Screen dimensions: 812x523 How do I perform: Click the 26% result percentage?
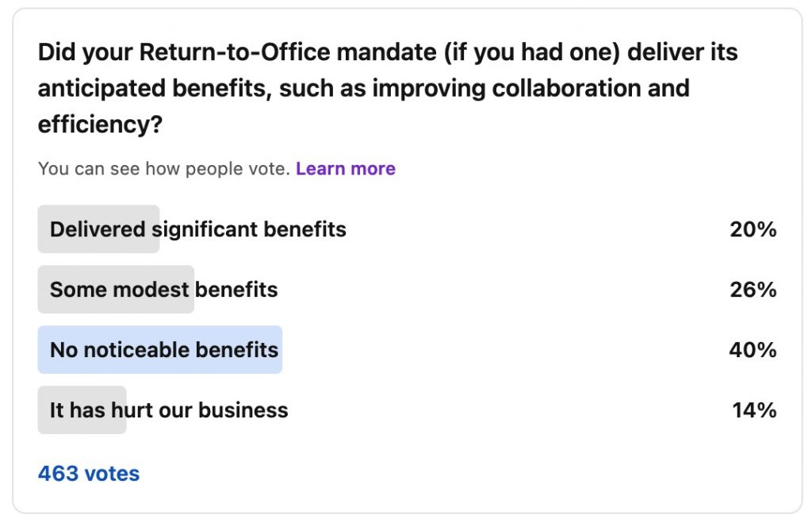[753, 289]
